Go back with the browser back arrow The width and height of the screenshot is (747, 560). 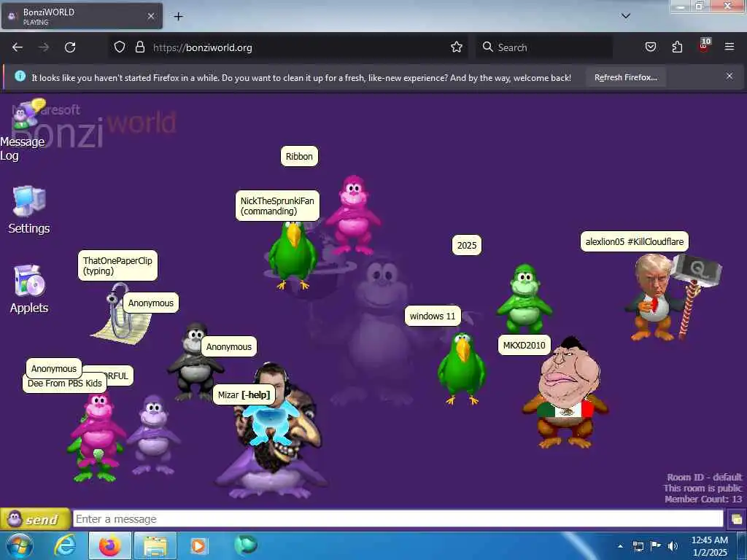(x=18, y=47)
